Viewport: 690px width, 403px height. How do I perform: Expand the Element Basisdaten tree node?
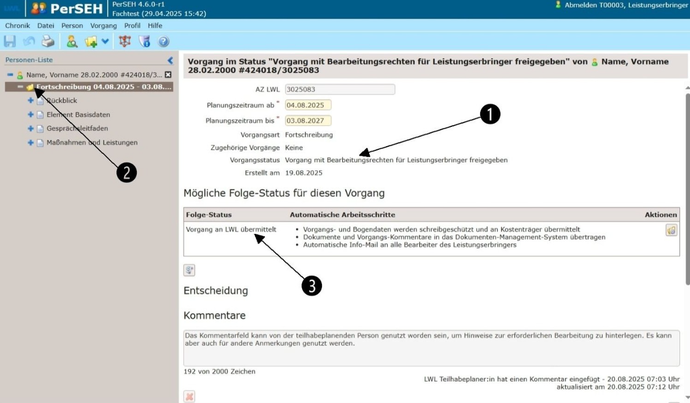[x=31, y=115]
